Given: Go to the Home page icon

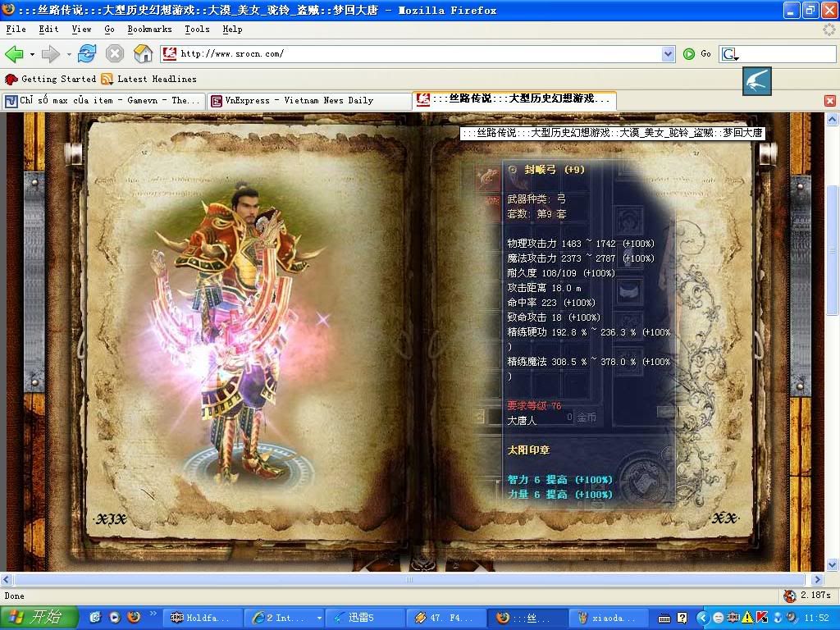Looking at the screenshot, I should (x=144, y=54).
